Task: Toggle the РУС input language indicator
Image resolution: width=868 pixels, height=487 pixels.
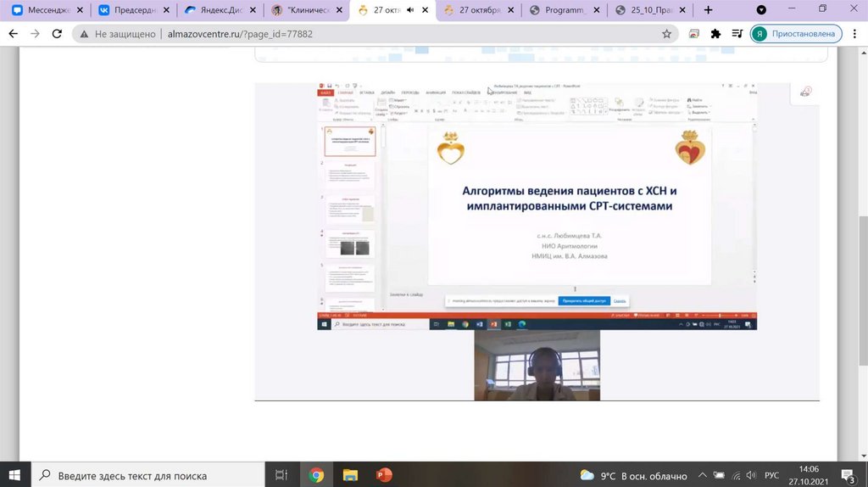Action: (772, 476)
